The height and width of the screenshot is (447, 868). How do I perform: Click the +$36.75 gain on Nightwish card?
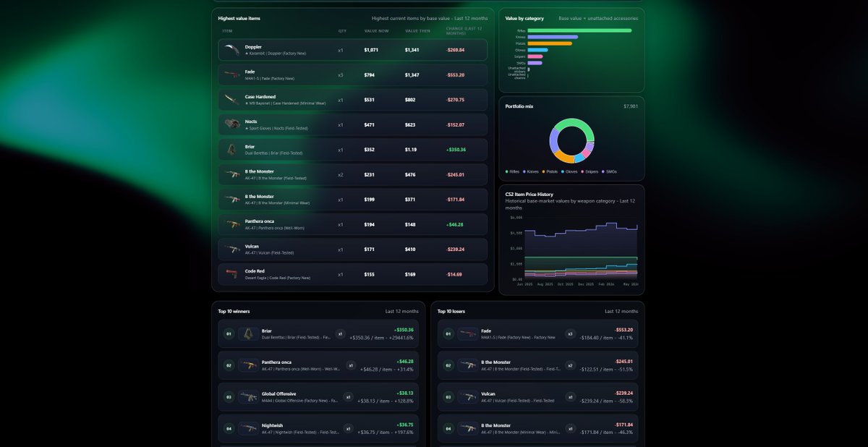(x=405, y=425)
